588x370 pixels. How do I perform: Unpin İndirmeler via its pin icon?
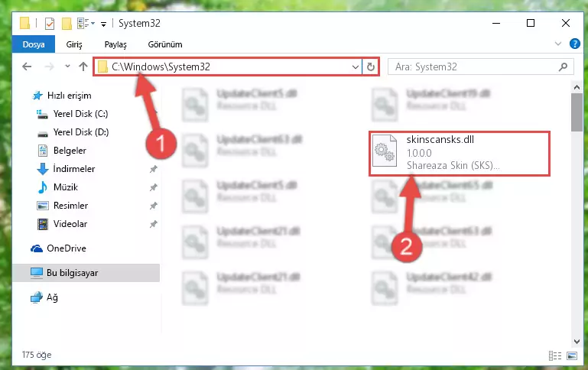pyautogui.click(x=153, y=169)
